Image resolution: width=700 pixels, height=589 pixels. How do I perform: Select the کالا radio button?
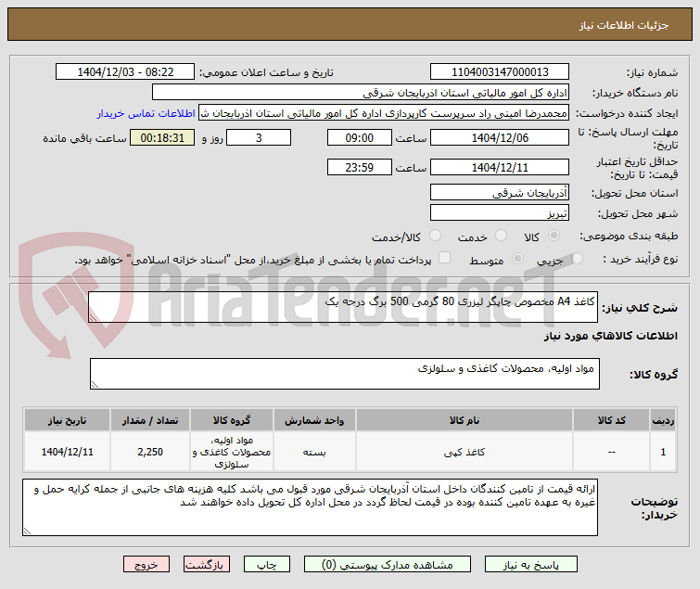point(554,236)
